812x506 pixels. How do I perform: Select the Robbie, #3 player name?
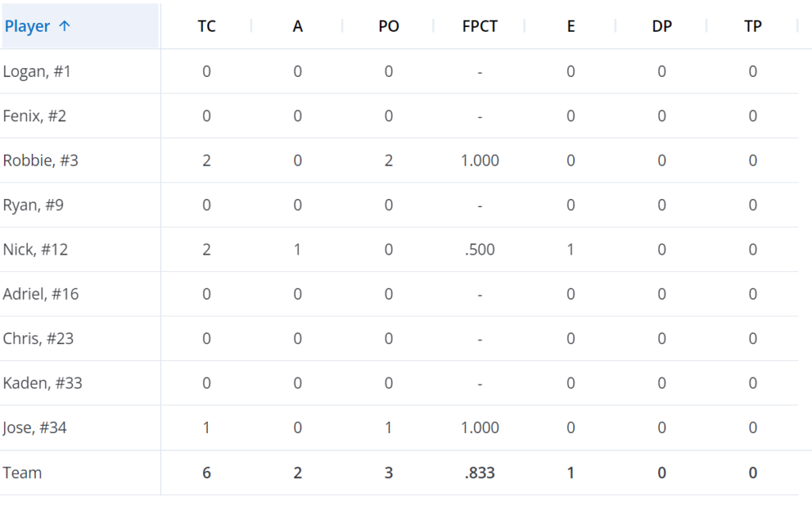(40, 160)
